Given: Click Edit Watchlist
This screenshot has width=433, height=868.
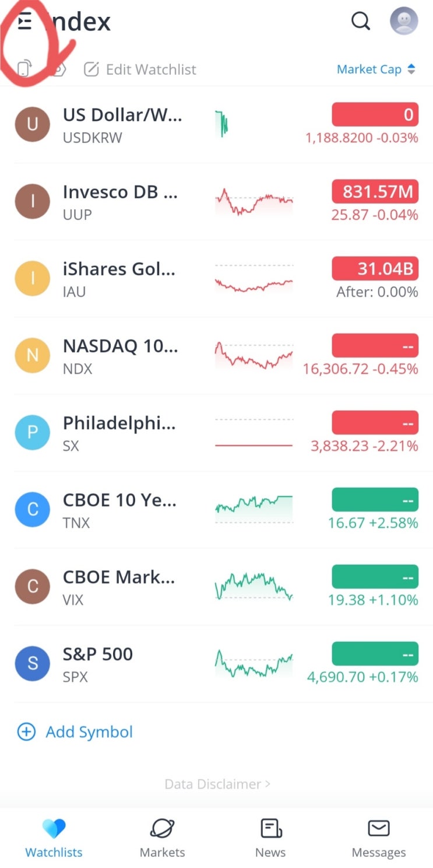Looking at the screenshot, I should point(151,69).
